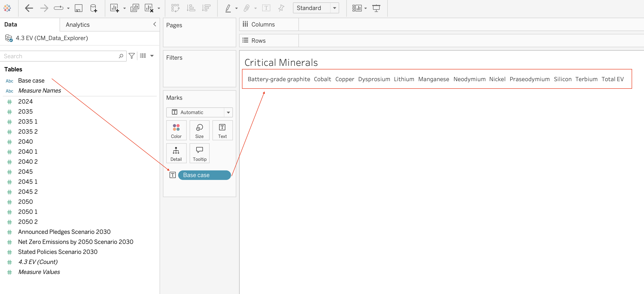Collapse the Data pane with chevron
The image size is (644, 294).
[155, 24]
